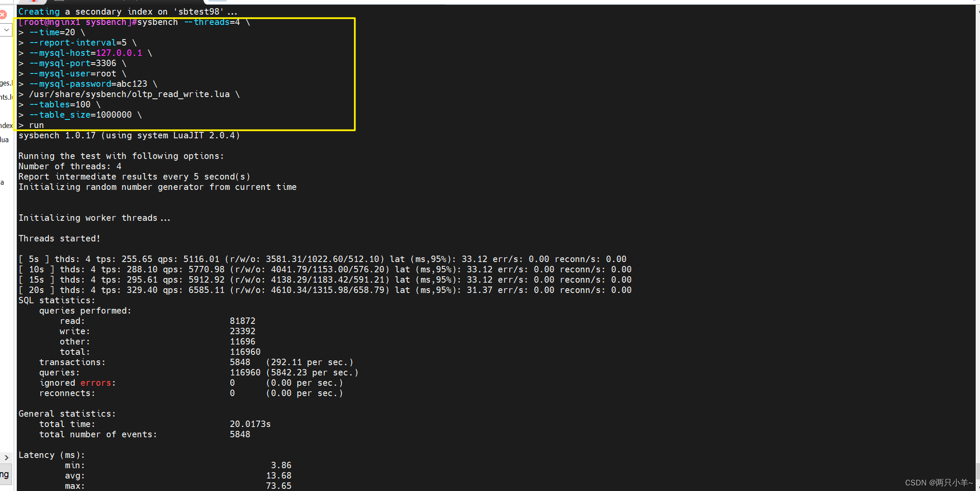The image size is (980, 491).
Task: Click the '--threads=4' option text
Action: pyautogui.click(x=212, y=22)
